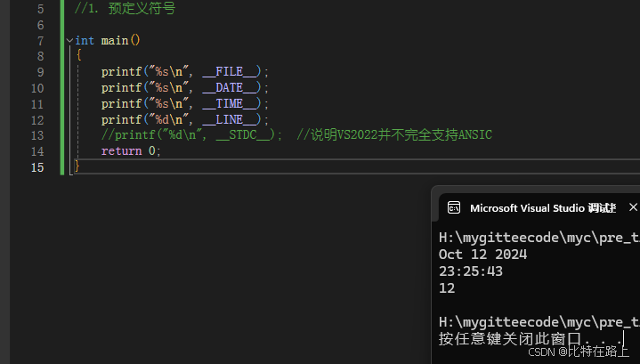Click the 'int main()' declaration
The image size is (640, 364).
click(108, 40)
